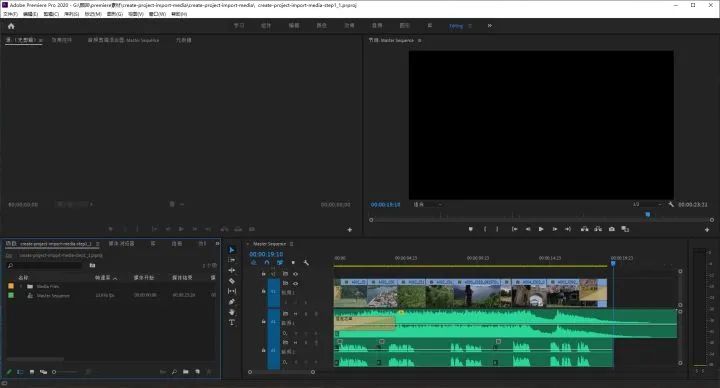Click Go to Out in Program monitor
The image size is (720, 388).
coord(568,229)
